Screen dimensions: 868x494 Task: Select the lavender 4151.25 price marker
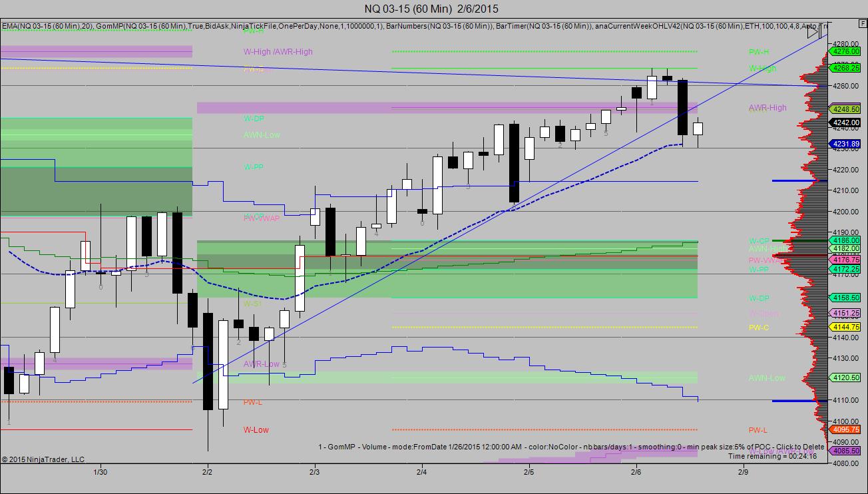845,313
